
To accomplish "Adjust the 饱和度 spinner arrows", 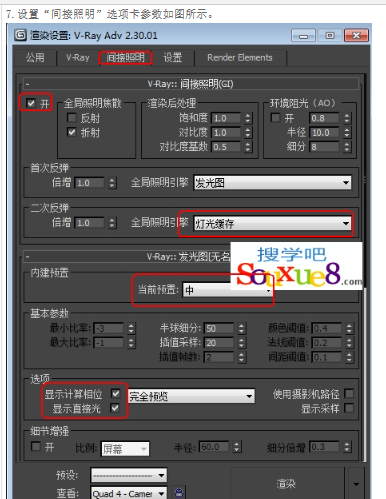I will click(x=248, y=118).
